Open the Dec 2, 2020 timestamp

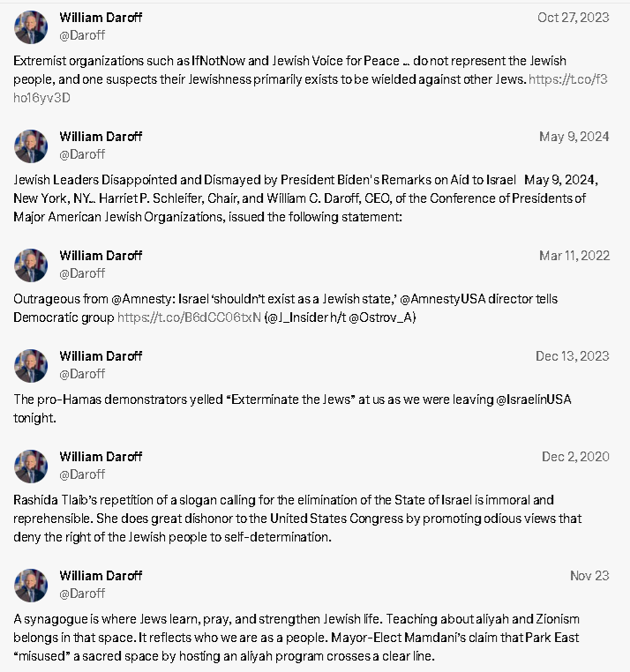[x=575, y=457]
